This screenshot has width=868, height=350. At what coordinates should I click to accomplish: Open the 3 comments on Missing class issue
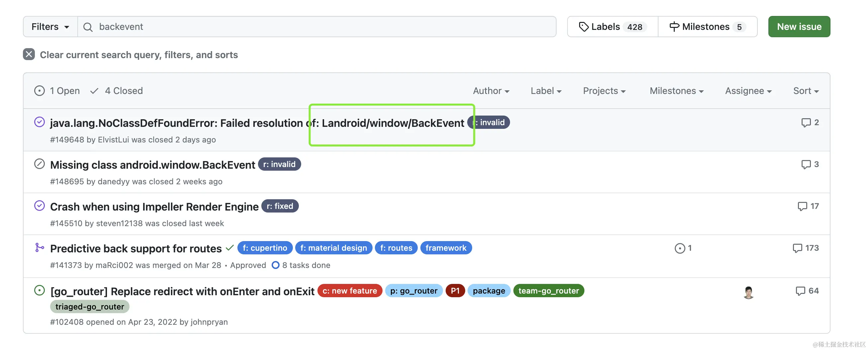pos(810,164)
